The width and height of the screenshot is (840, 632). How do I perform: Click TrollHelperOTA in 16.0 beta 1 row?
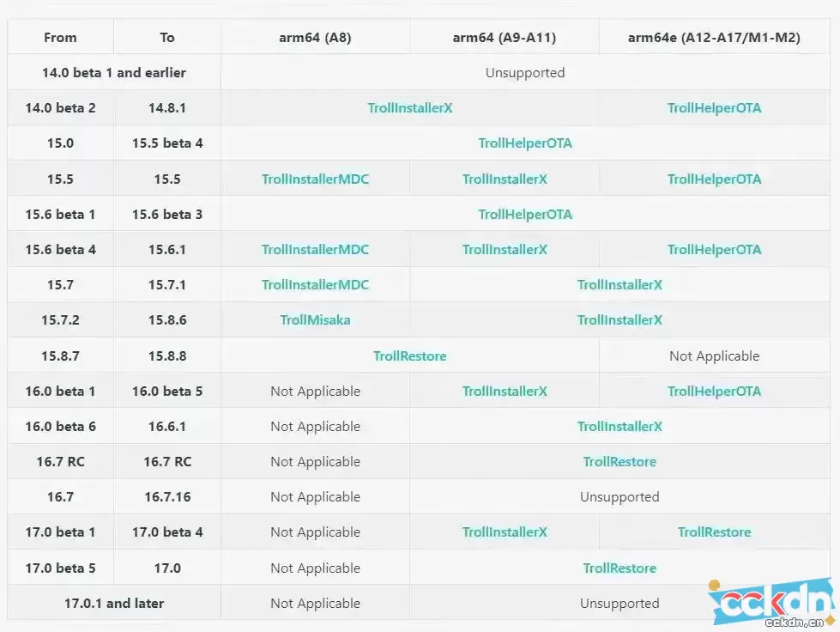(714, 392)
